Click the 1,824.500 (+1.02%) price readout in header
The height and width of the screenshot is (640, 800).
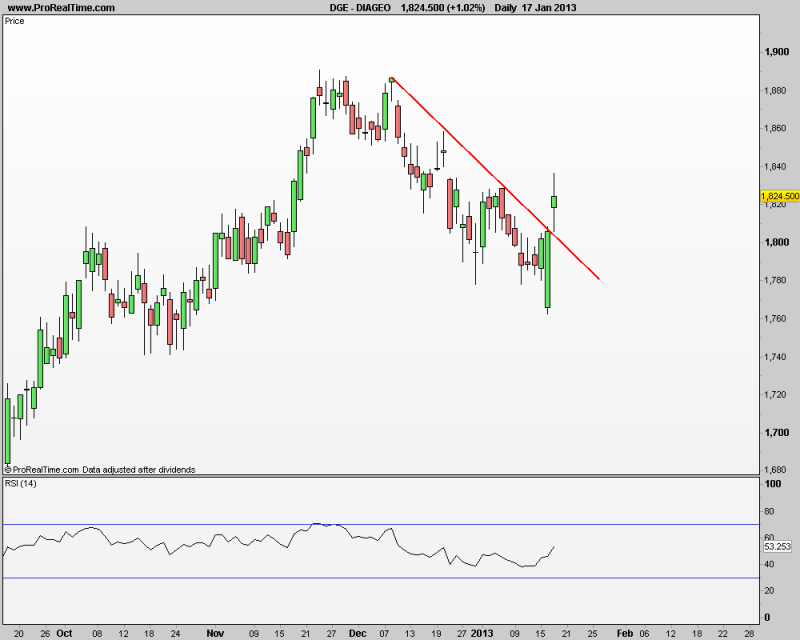coord(442,7)
